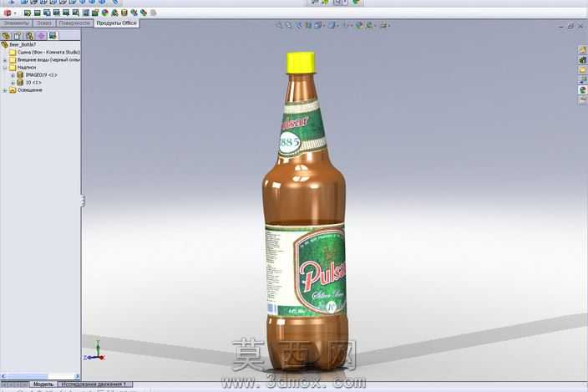The width and height of the screenshot is (588, 392).
Task: Select the 10 <1> decal item
Action: click(29, 83)
